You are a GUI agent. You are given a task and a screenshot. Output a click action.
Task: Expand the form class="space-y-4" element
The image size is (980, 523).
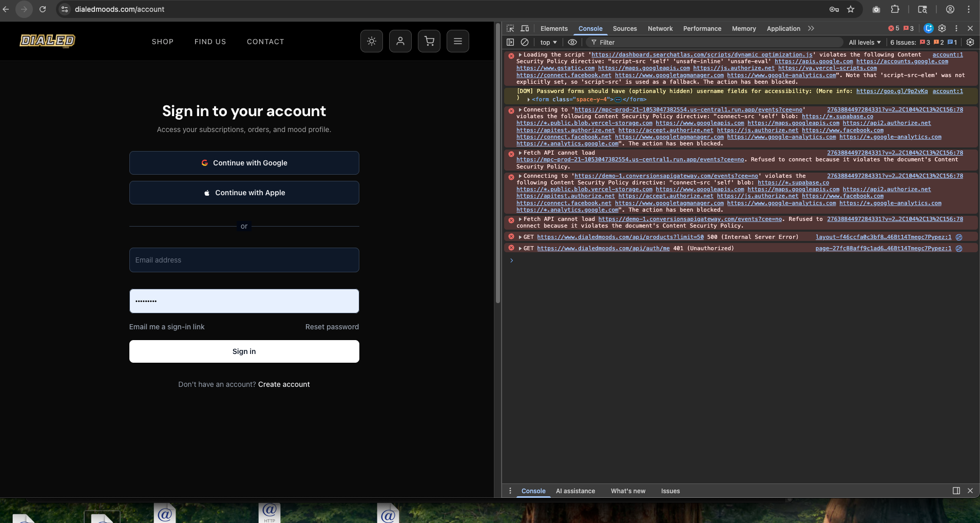[529, 100]
